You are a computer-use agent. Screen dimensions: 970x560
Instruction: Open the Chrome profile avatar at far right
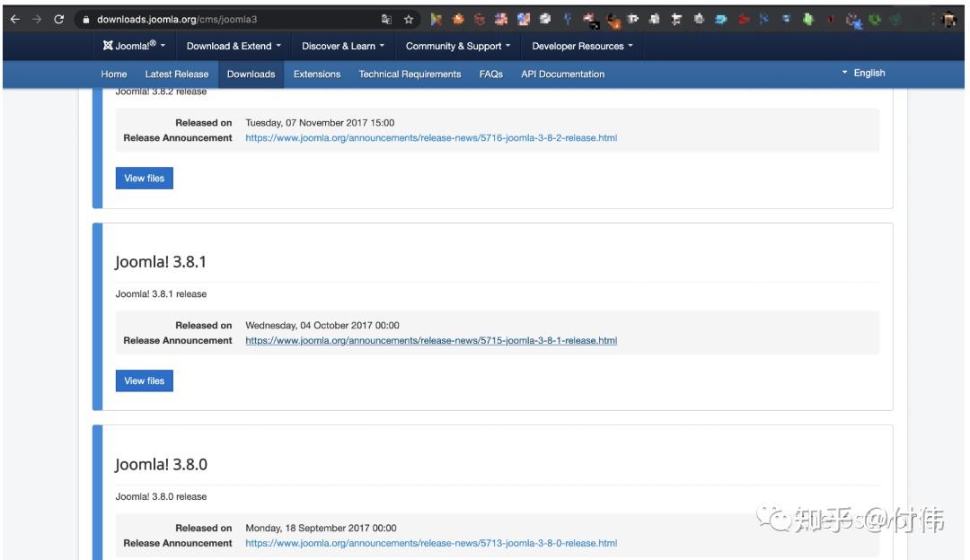950,17
